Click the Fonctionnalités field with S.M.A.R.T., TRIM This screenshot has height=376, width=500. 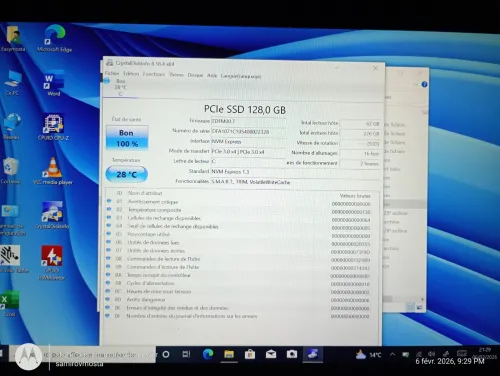click(296, 182)
